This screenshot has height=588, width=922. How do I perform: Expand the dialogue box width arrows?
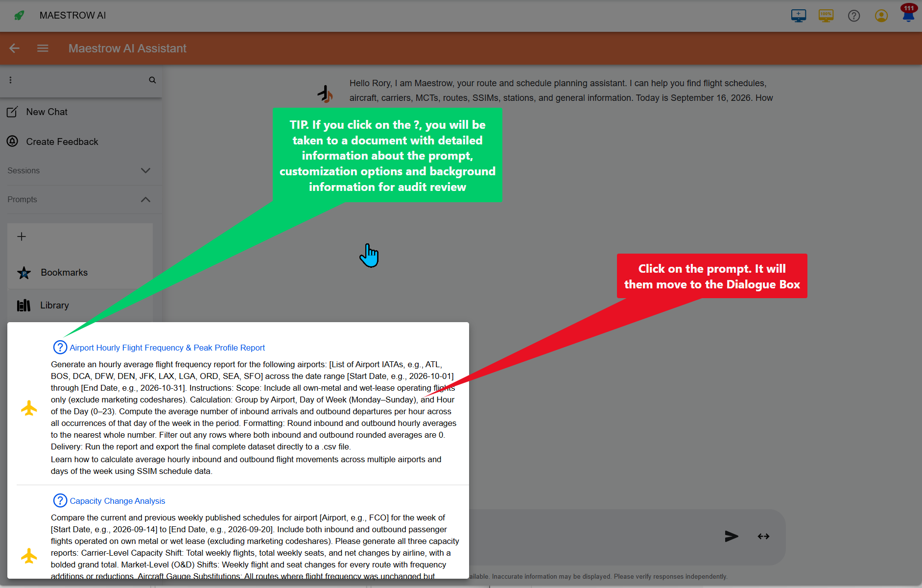763,536
